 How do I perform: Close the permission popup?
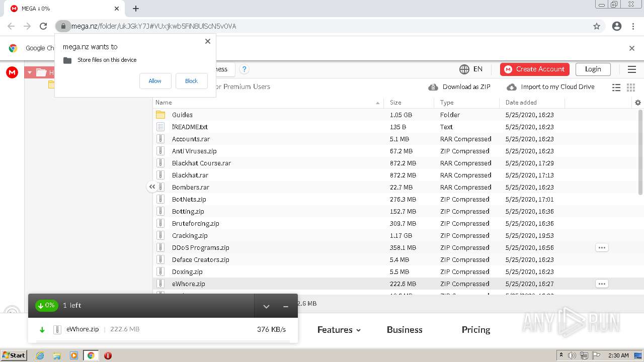pyautogui.click(x=208, y=41)
